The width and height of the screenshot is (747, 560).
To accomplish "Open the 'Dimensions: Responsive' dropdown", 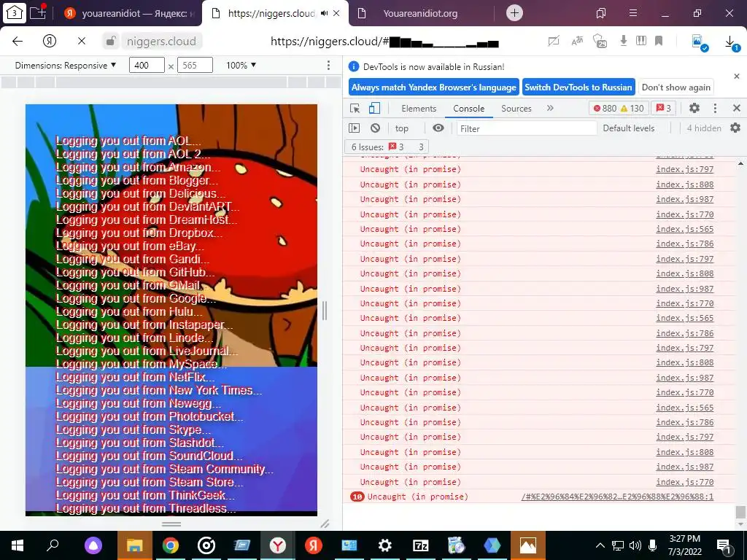I will click(x=66, y=65).
